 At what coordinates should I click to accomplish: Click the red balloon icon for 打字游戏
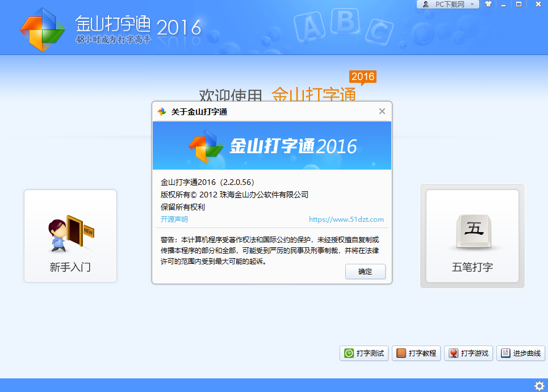pos(453,353)
